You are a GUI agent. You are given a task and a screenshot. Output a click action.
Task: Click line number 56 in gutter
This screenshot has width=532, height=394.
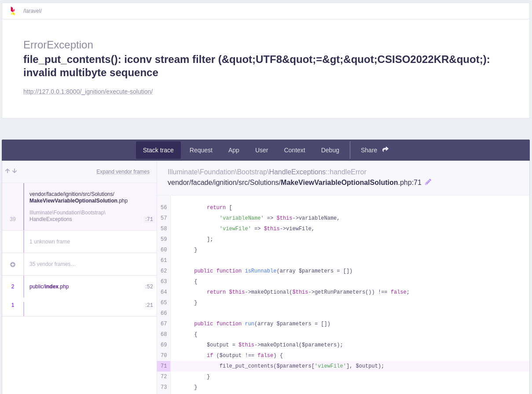click(x=164, y=208)
